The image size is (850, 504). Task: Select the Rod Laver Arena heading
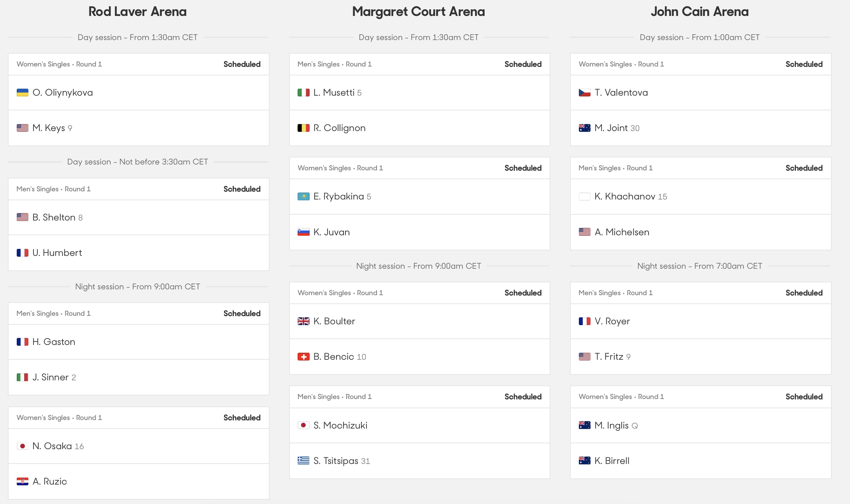[x=138, y=12]
